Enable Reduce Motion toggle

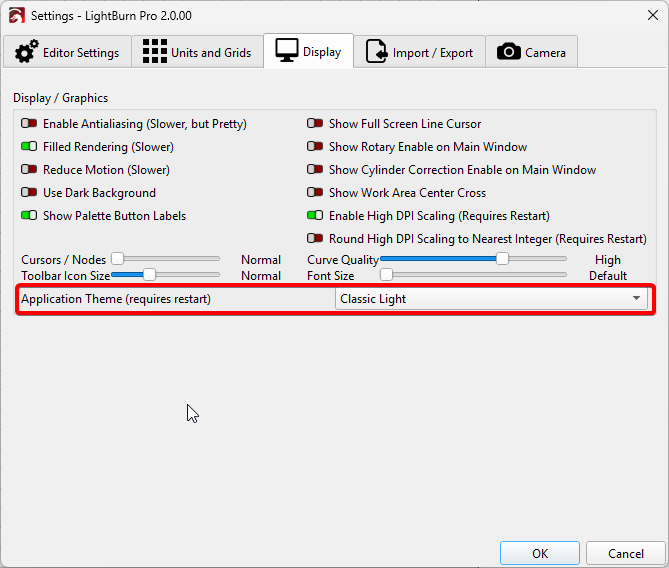point(29,169)
